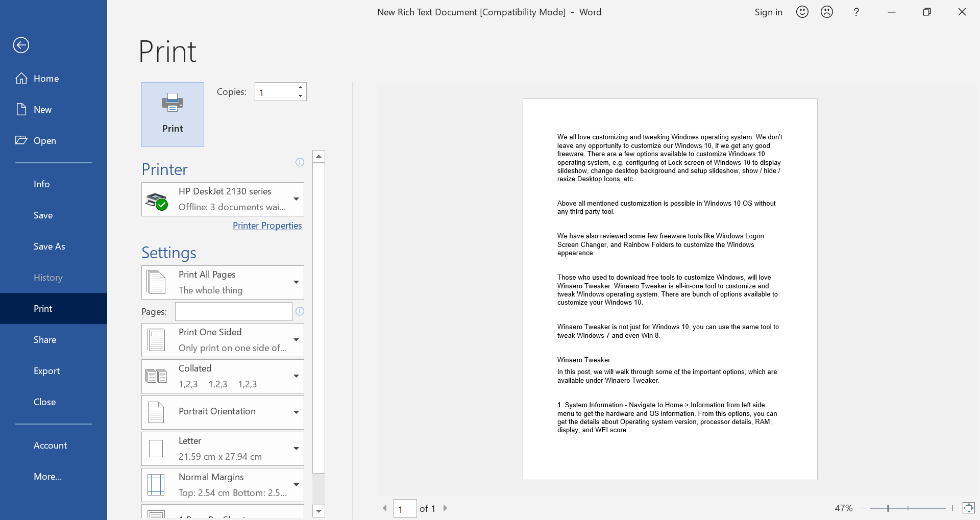Click the Back arrow to exit Print view
The image size is (980, 520).
[21, 45]
